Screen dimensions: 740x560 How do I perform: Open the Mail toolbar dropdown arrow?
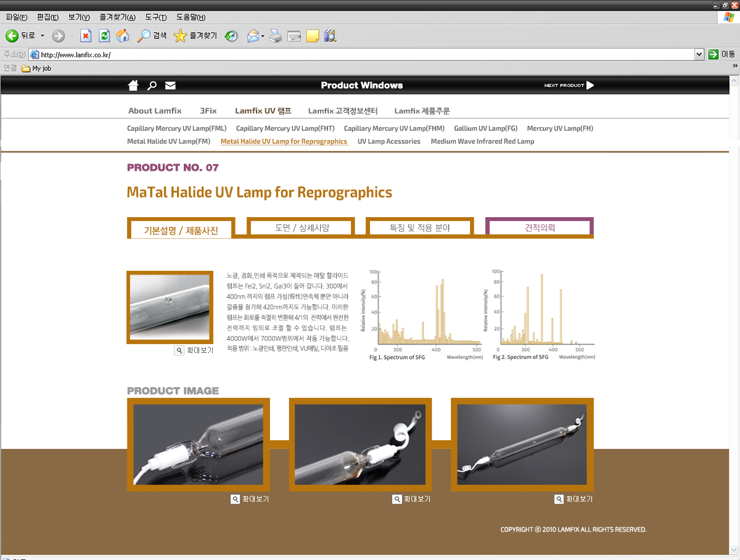pos(263,36)
